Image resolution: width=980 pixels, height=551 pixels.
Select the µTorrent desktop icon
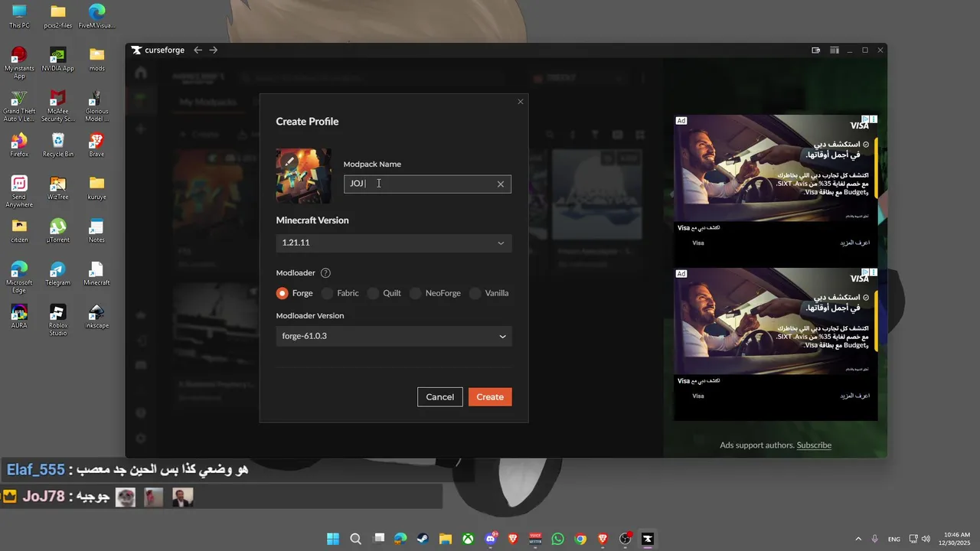pyautogui.click(x=57, y=230)
